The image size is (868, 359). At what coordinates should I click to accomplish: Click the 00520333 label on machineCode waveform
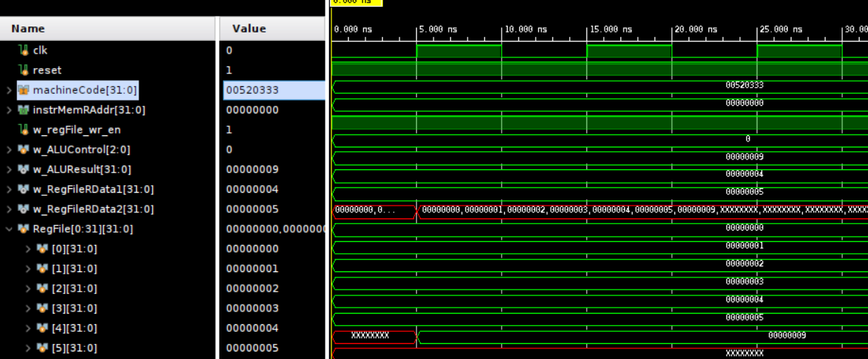(x=745, y=85)
